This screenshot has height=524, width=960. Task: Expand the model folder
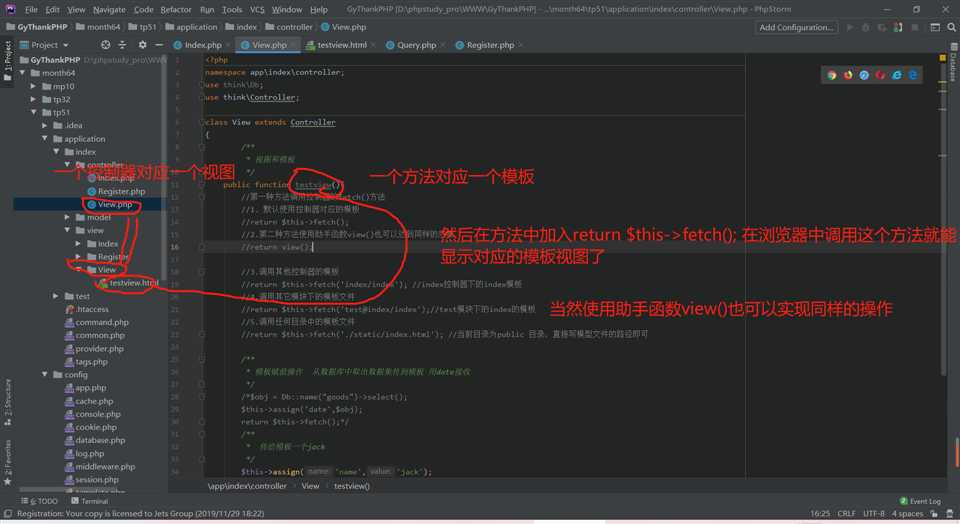67,217
